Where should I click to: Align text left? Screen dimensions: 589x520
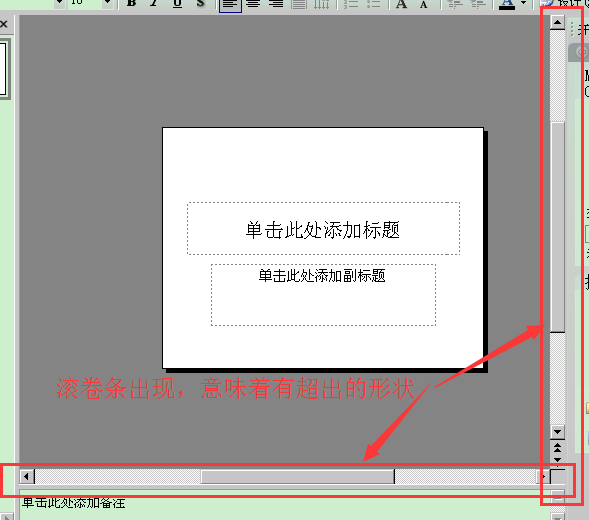230,5
